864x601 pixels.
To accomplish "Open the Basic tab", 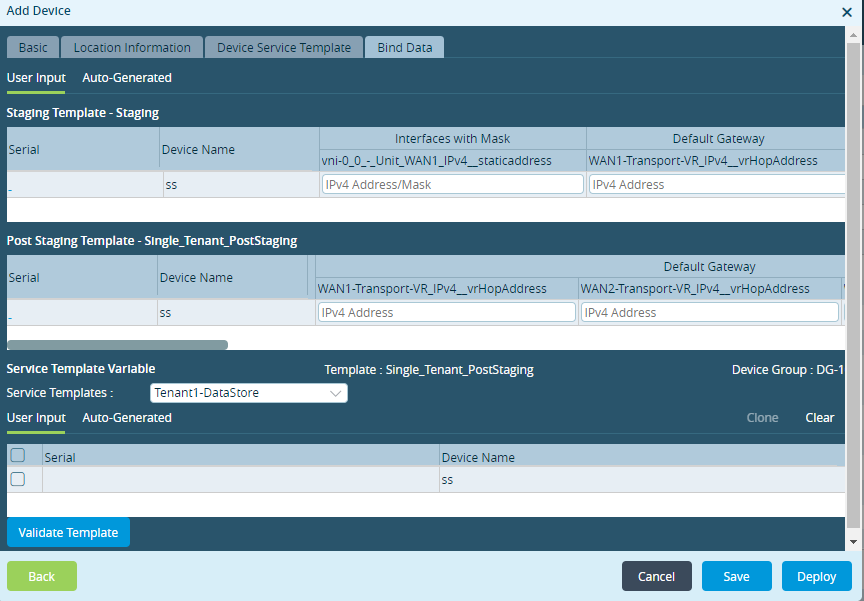I will tap(33, 48).
